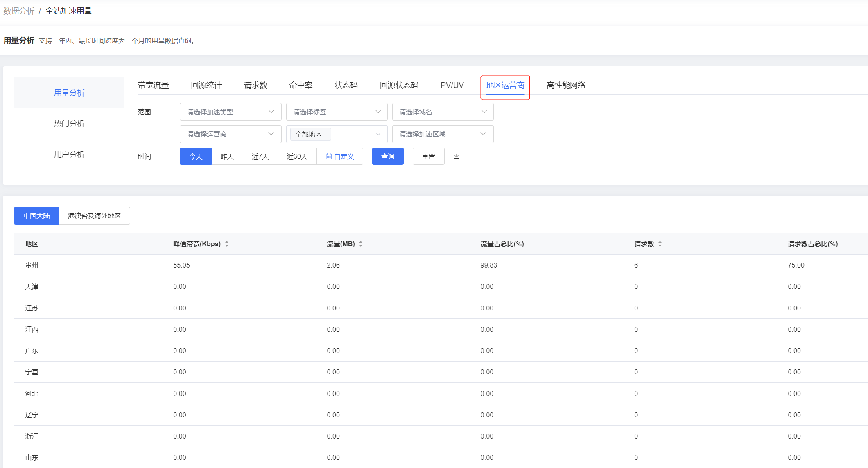Switch to the 回源统计 tab
The width and height of the screenshot is (868, 468).
206,85
